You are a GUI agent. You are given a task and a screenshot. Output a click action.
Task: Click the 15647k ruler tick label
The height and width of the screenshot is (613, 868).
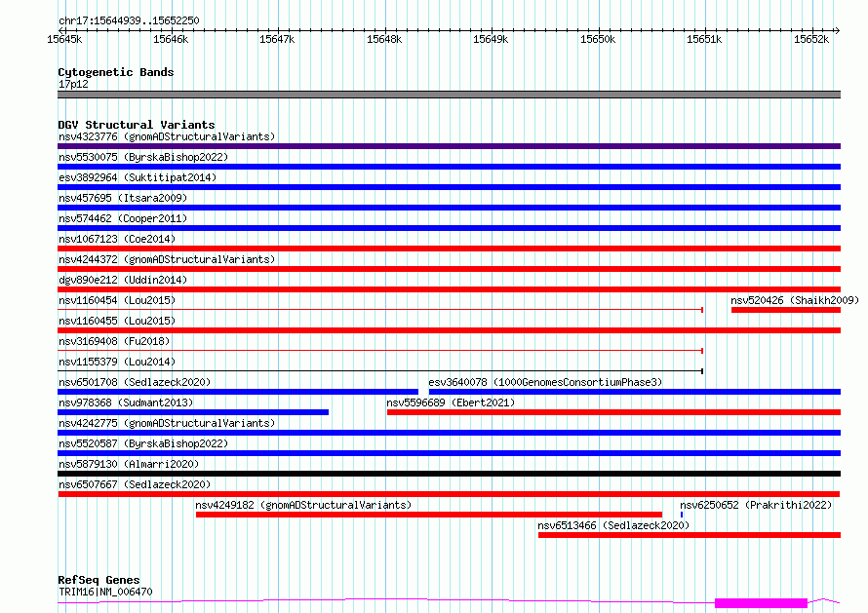277,39
